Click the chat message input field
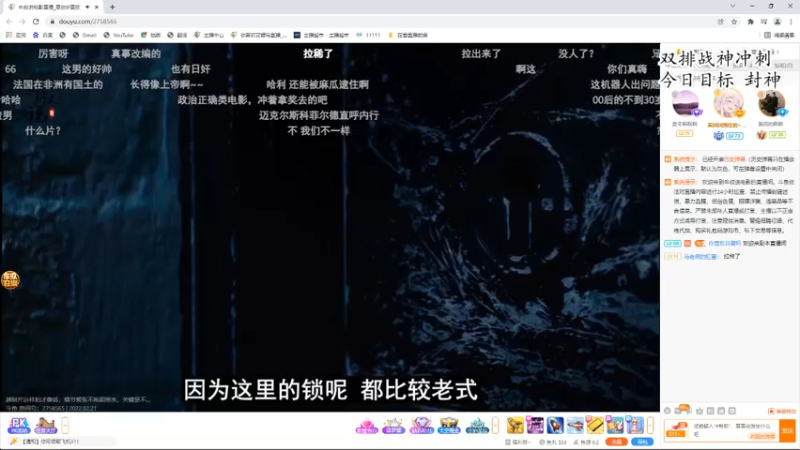 (734, 430)
